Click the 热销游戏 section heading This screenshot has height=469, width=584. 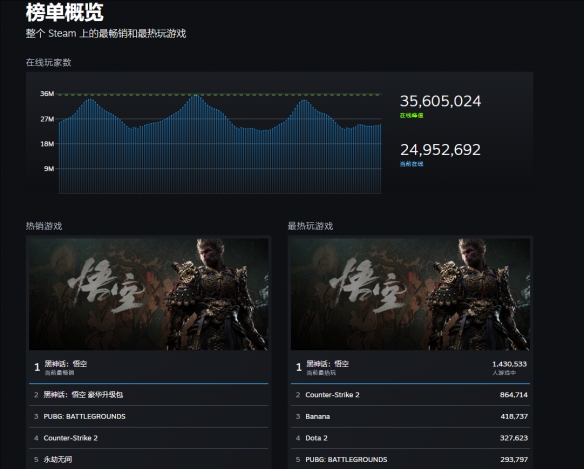pyautogui.click(x=44, y=226)
